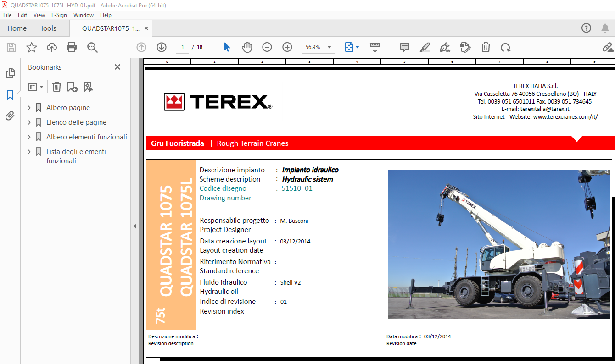Open the Help menu
The image size is (615, 364).
[106, 15]
